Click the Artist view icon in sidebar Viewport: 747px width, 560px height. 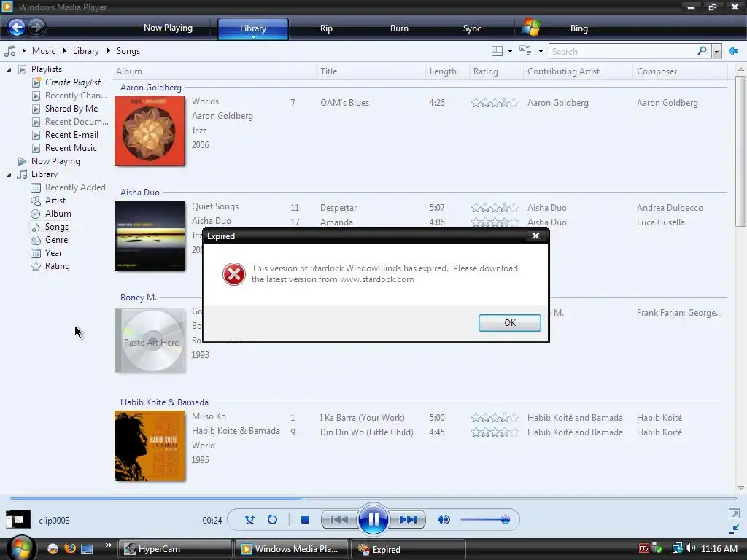coord(36,201)
